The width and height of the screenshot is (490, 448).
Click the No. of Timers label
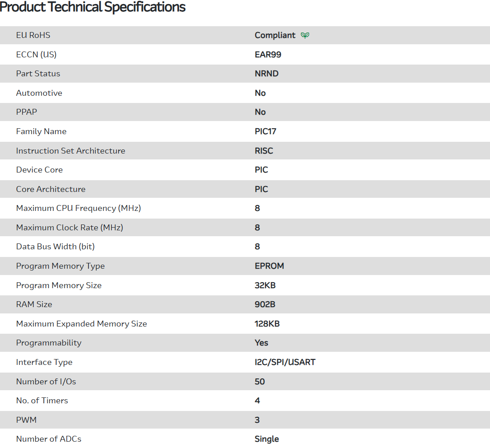point(42,401)
